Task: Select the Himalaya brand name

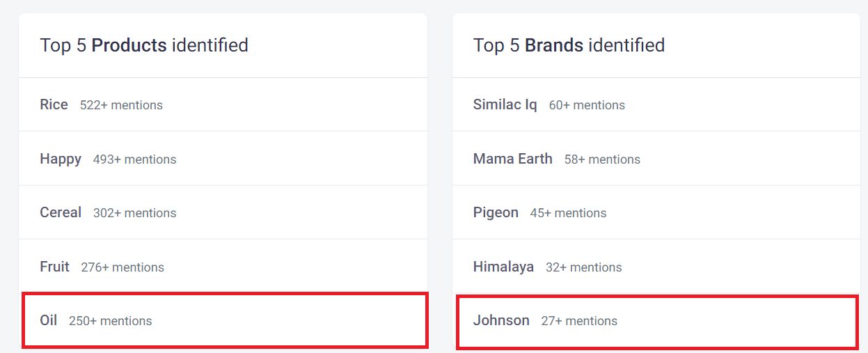Action: point(503,267)
